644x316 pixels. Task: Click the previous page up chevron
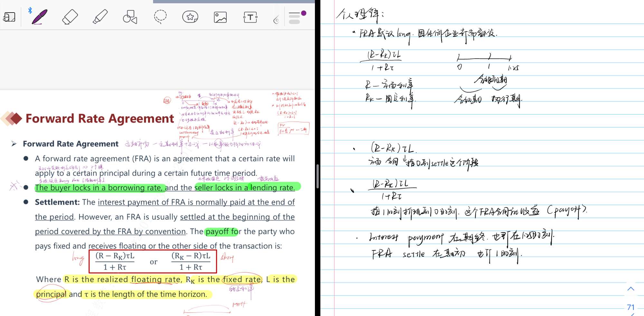coord(631,289)
